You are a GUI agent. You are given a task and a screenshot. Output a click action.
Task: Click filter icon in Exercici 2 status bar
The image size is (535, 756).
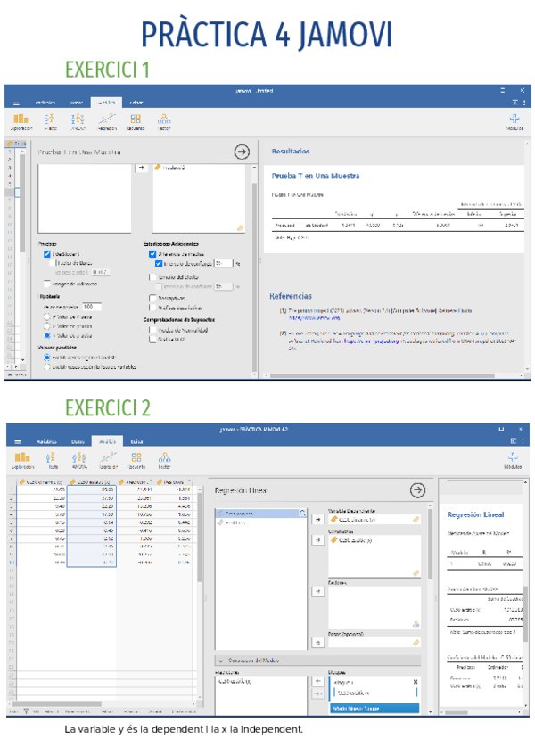coord(27,711)
